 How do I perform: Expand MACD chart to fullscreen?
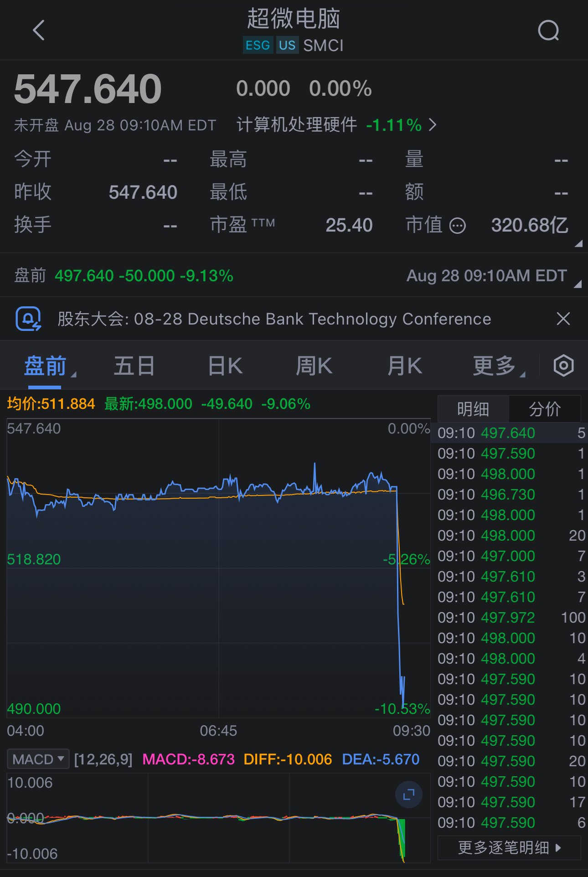[x=408, y=794]
